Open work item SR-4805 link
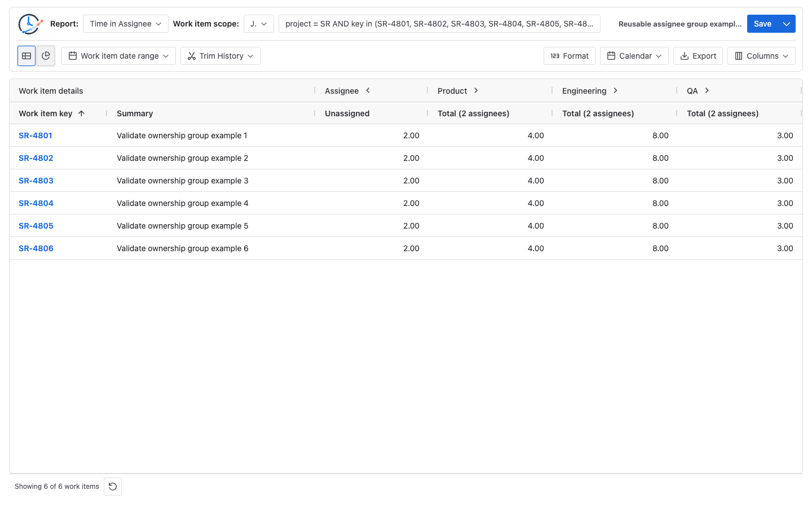This screenshot has width=812, height=508. (36, 226)
